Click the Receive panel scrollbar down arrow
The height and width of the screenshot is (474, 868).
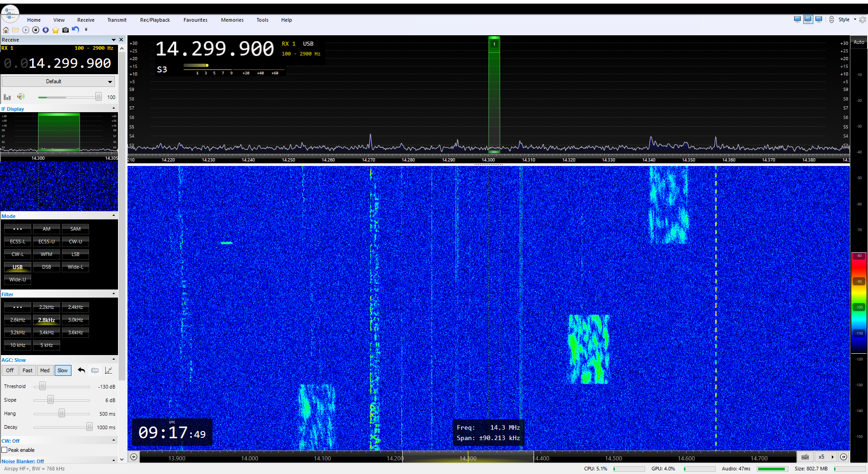click(x=122, y=459)
